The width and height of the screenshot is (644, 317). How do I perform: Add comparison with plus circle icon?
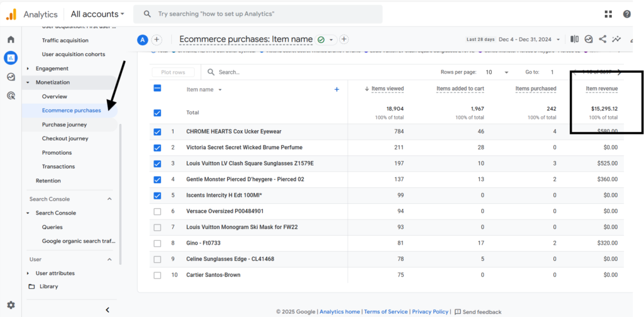click(x=157, y=40)
